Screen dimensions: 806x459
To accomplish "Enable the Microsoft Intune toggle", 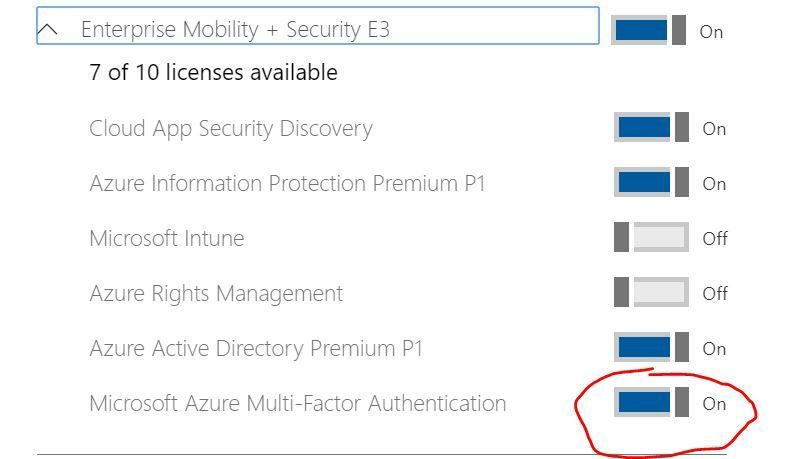I will coord(651,238).
